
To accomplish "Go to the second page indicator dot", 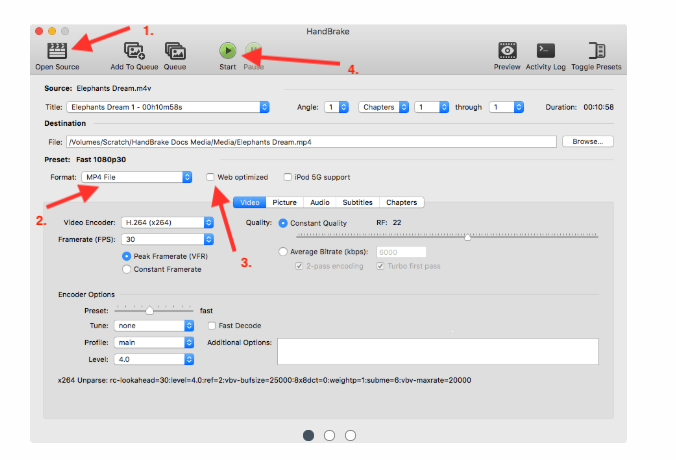I will 329,435.
